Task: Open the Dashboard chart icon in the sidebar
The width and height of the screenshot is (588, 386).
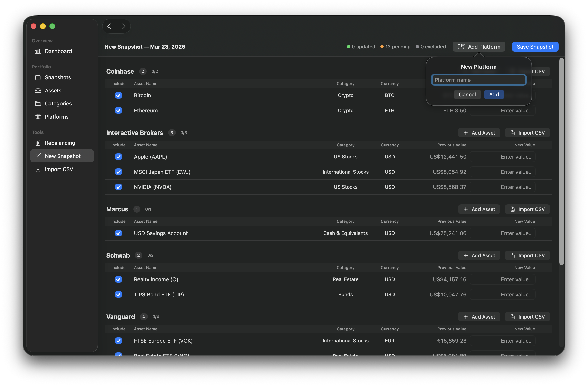Action: pos(38,52)
